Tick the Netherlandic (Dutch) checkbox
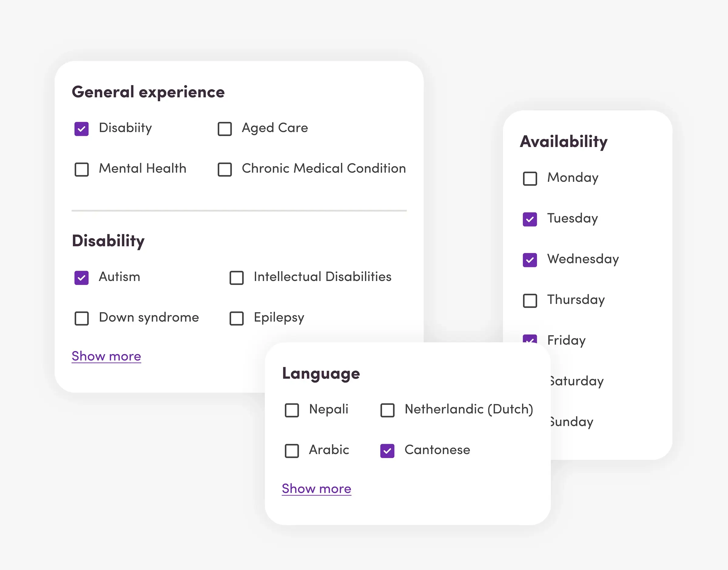Viewport: 728px width, 570px height. click(387, 410)
